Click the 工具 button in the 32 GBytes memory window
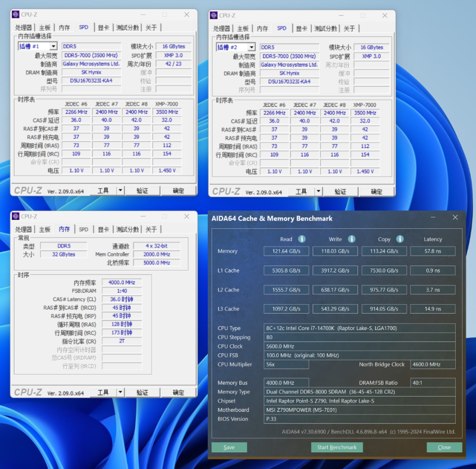 pyautogui.click(x=103, y=392)
